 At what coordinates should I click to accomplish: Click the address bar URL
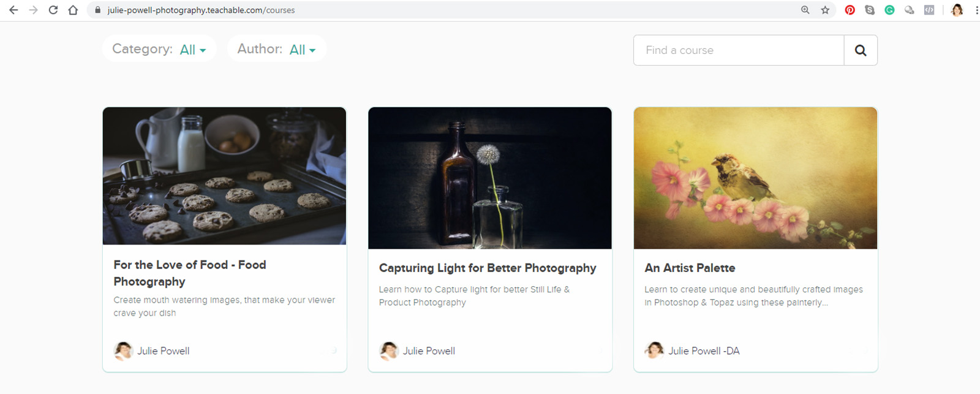click(201, 10)
